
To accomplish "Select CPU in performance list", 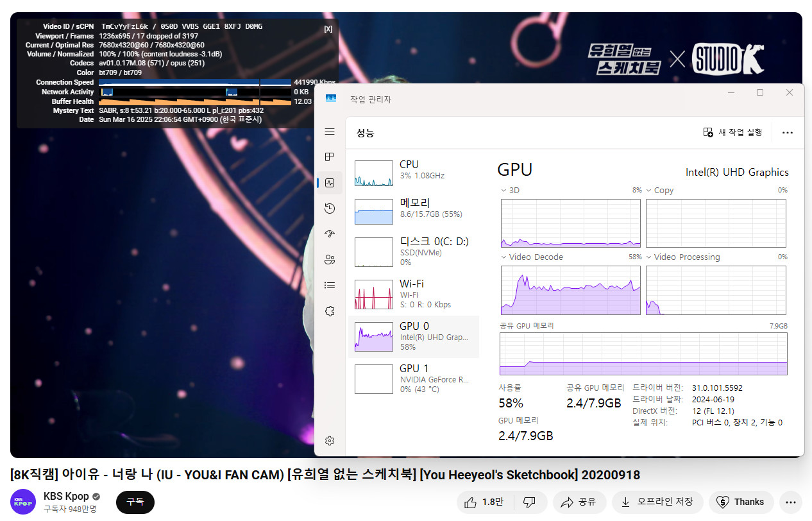I will pos(414,173).
